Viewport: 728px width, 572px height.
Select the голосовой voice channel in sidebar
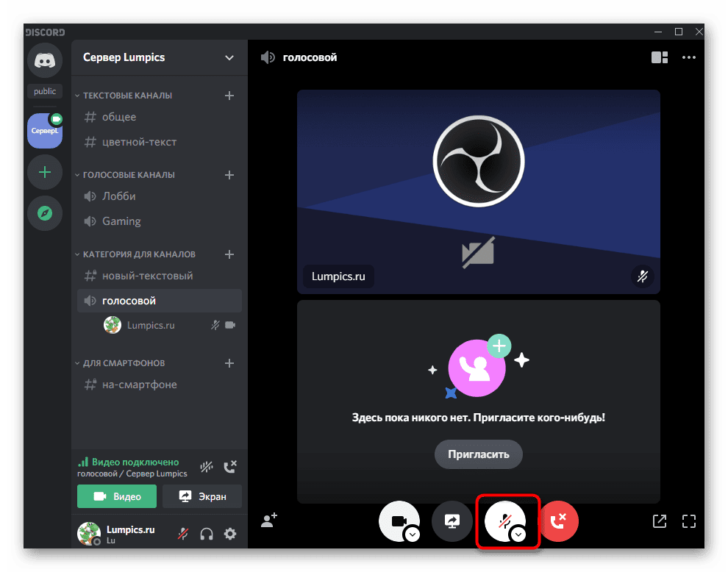point(160,301)
